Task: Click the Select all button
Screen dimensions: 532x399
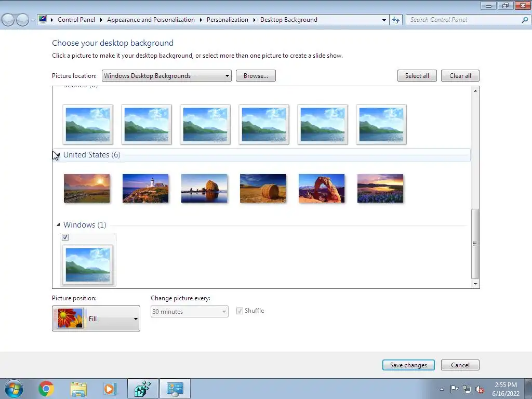Action: point(417,76)
